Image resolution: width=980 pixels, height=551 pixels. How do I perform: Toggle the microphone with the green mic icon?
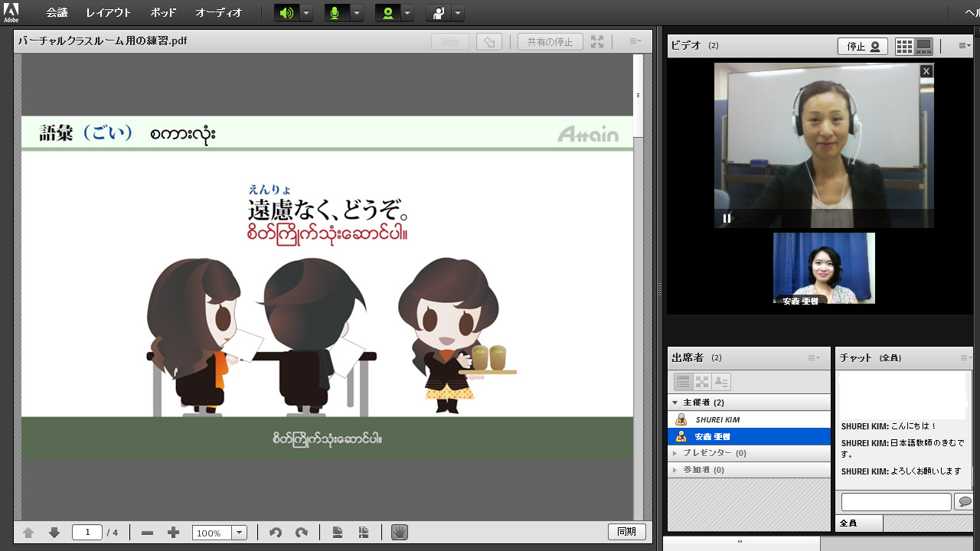335,13
